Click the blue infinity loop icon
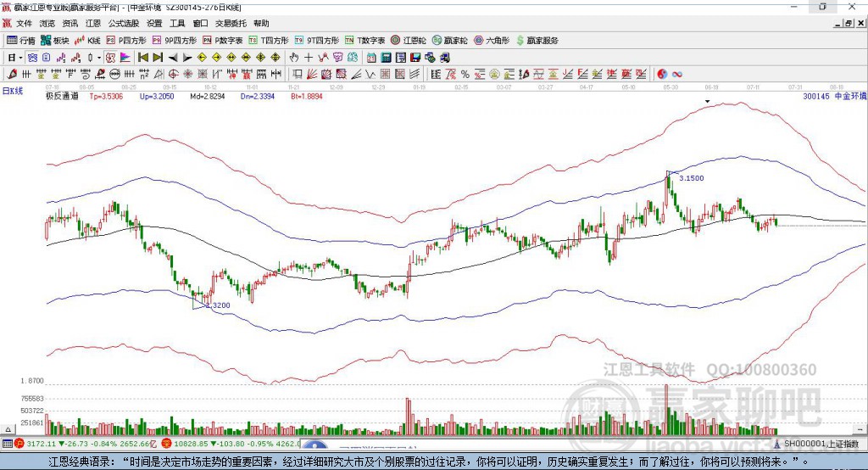The width and height of the screenshot is (868, 470). (677, 75)
